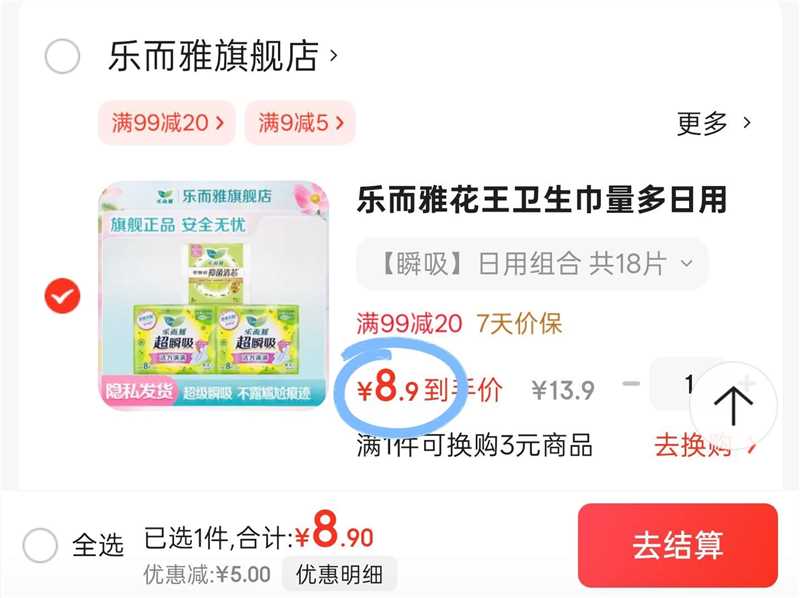
Task: Tap the ¥8.9 到手价 price label
Action: tap(430, 389)
